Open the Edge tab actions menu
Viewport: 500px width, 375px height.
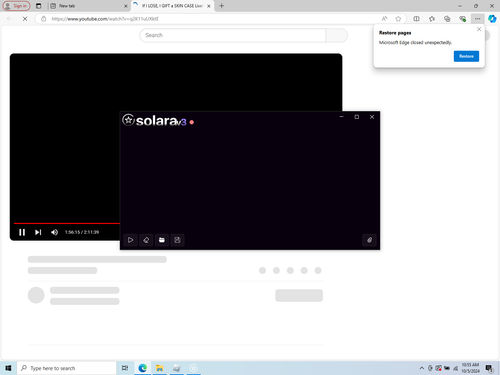click(x=39, y=6)
